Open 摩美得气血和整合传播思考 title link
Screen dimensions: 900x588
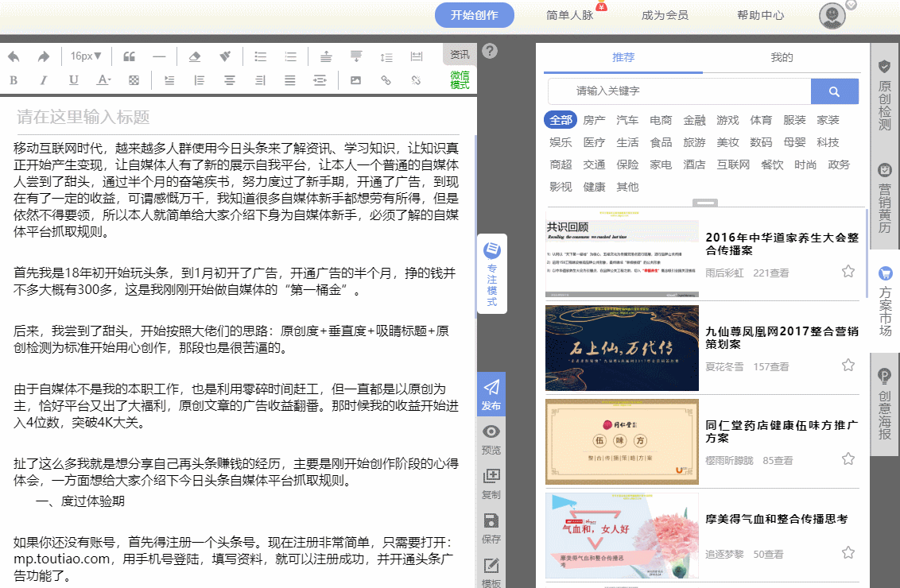point(776,519)
